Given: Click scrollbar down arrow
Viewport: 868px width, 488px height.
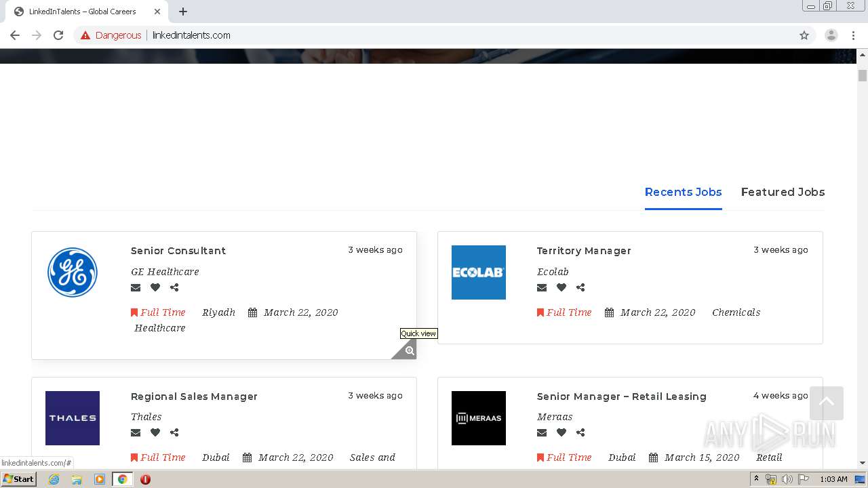Looking at the screenshot, I should pos(863,463).
